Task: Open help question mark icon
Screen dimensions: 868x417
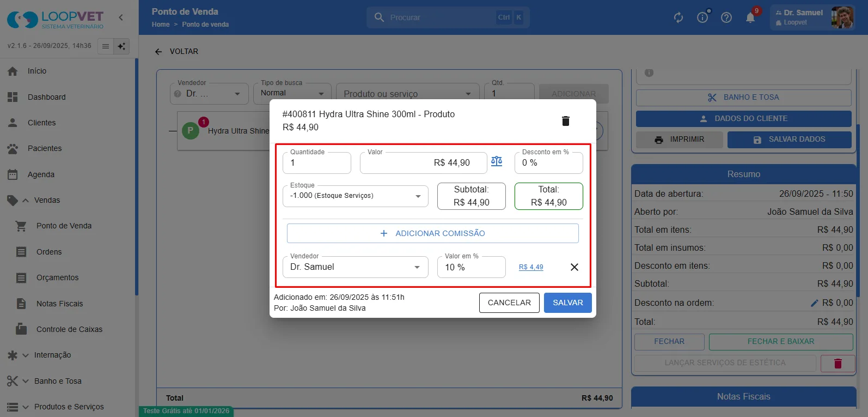Action: pyautogui.click(x=726, y=17)
